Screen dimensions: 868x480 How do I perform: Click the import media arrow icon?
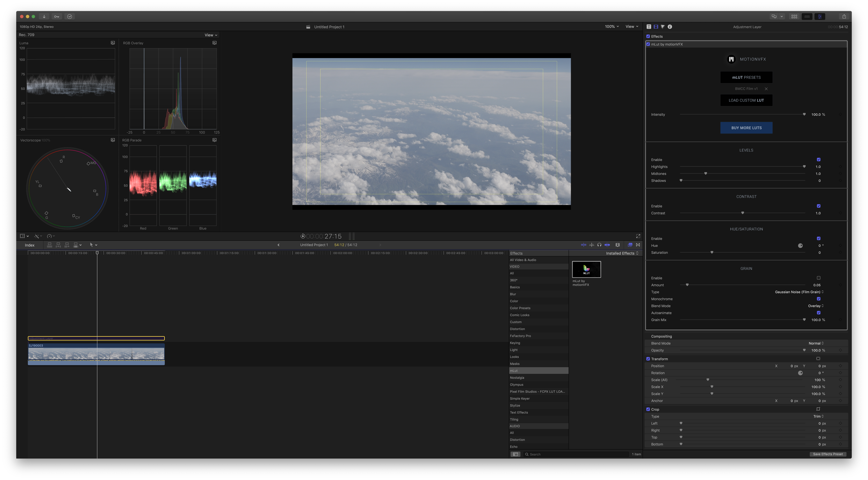(x=44, y=17)
